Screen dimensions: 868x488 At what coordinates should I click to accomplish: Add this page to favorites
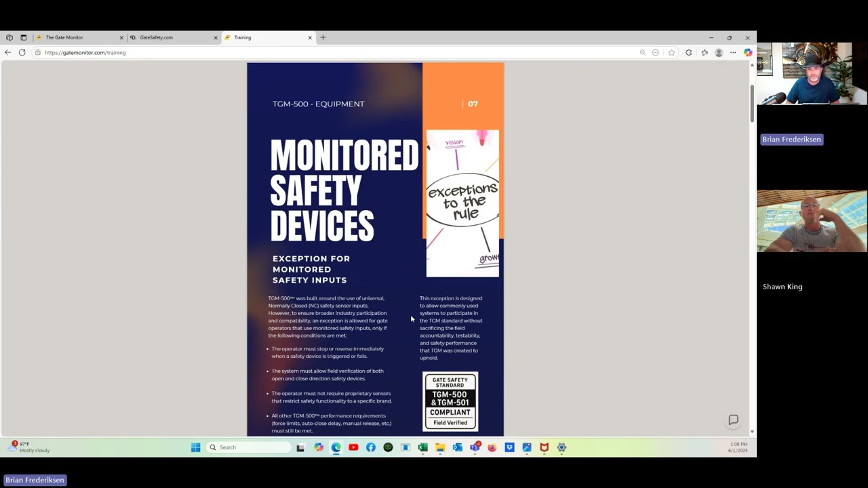click(x=671, y=52)
